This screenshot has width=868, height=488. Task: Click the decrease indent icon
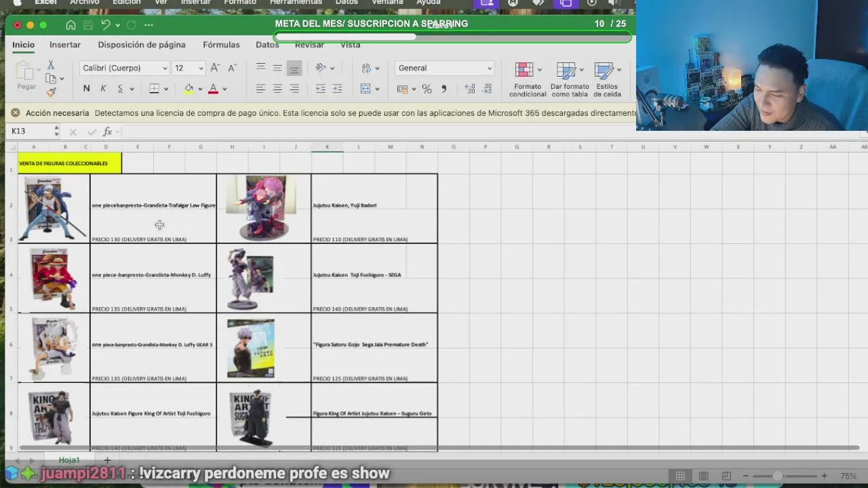pyautogui.click(x=321, y=89)
